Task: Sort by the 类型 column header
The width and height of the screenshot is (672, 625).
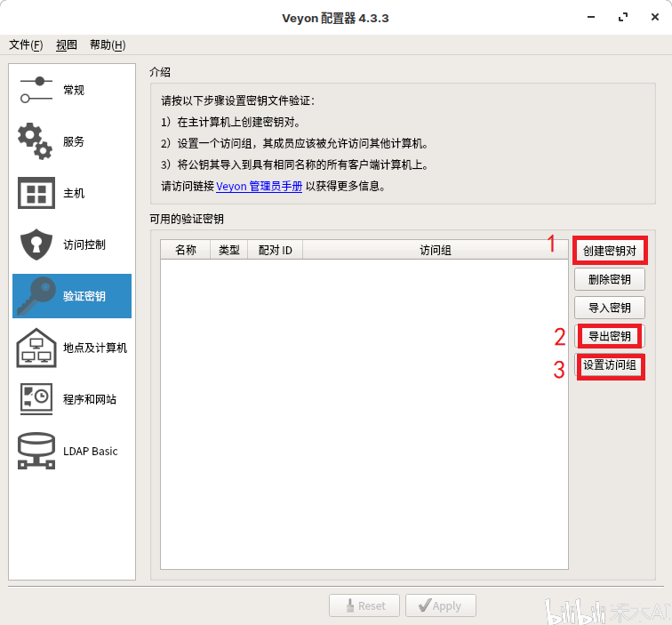Action: pos(228,250)
